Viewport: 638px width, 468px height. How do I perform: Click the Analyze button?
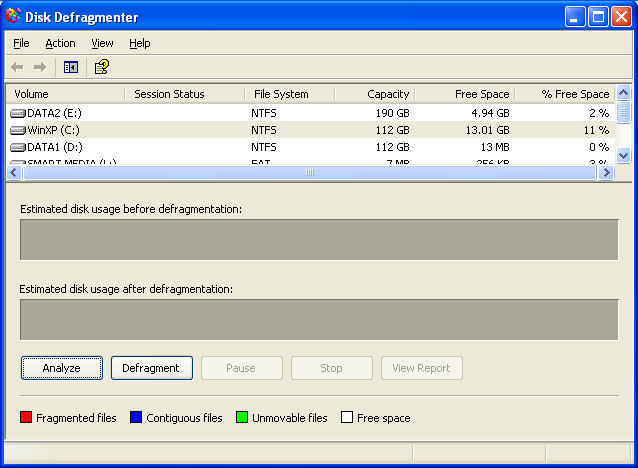[x=62, y=368]
